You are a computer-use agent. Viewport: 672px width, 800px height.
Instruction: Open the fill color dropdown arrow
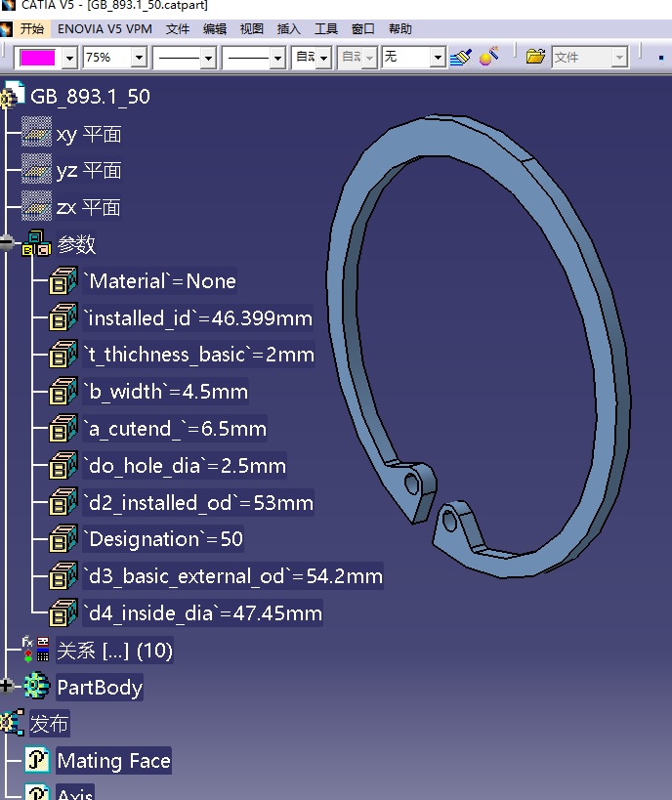(x=70, y=58)
